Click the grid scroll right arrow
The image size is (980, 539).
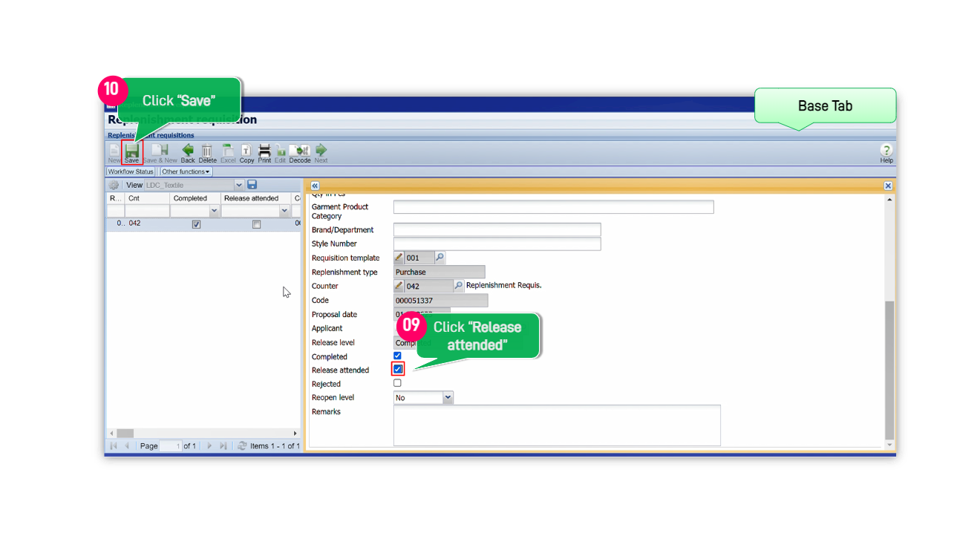[x=295, y=433]
